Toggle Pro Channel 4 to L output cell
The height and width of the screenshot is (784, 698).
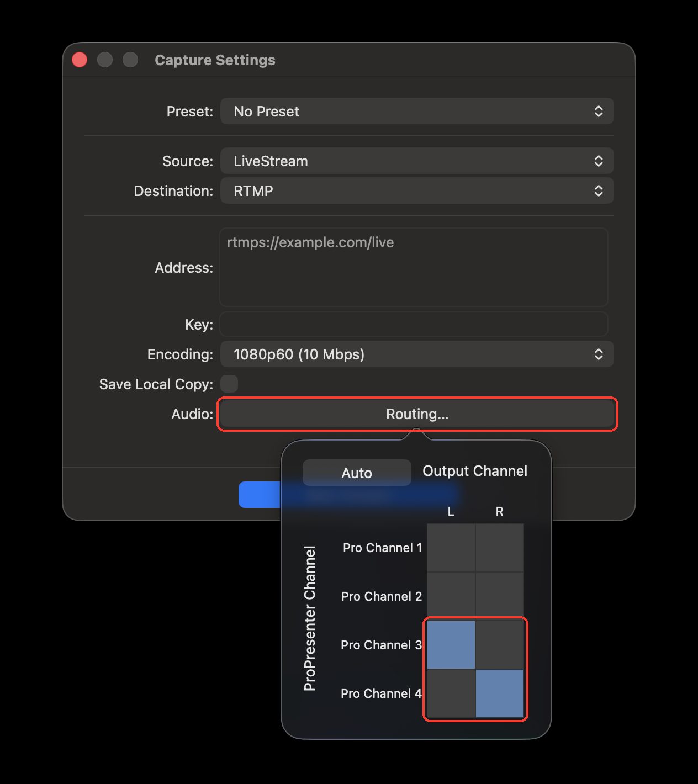(451, 693)
